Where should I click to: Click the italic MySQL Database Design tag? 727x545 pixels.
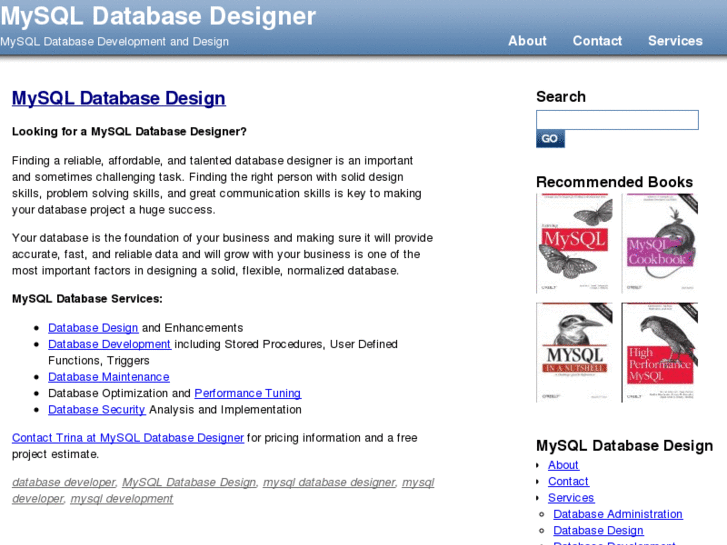click(189, 482)
